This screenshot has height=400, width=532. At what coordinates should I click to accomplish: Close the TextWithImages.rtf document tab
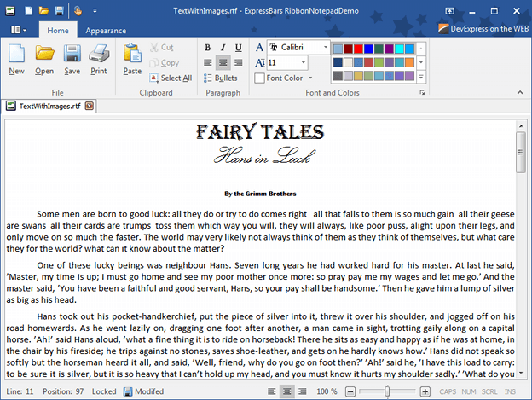[x=90, y=107]
